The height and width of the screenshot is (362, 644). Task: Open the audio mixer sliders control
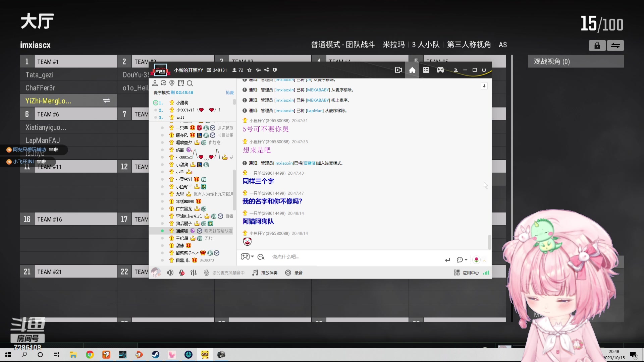tap(193, 273)
